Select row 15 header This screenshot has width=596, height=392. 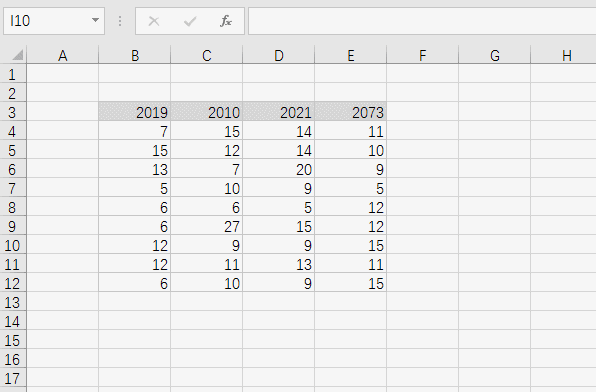coord(13,340)
